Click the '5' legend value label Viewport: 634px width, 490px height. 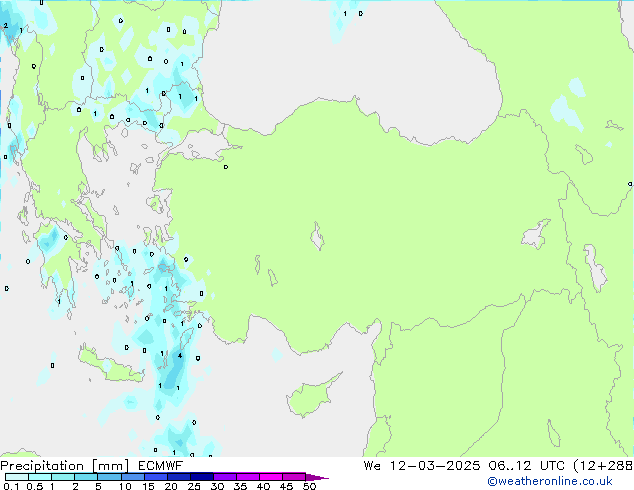tap(98, 486)
